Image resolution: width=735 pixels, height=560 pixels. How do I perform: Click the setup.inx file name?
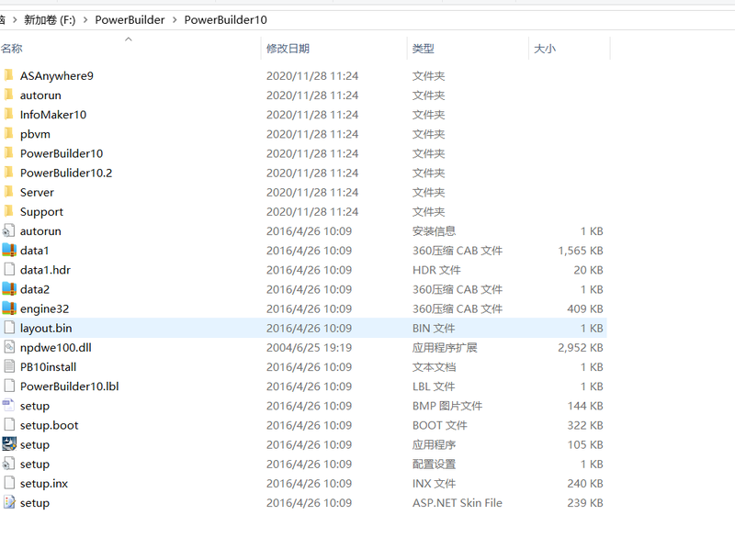(44, 484)
